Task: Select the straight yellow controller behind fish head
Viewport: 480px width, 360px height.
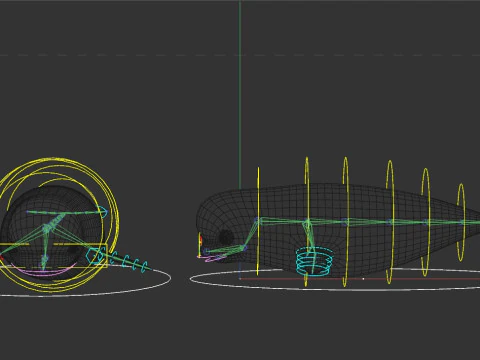Action: [x=258, y=222]
